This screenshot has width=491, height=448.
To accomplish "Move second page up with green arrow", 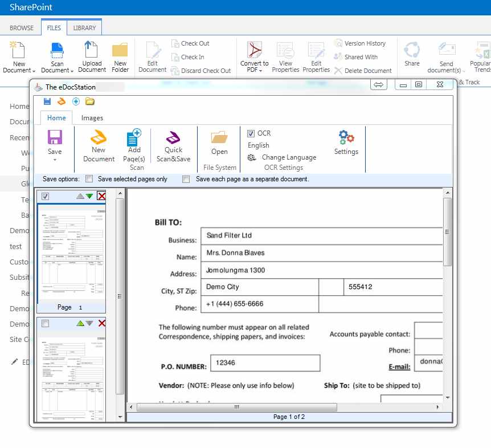I will click(x=80, y=323).
